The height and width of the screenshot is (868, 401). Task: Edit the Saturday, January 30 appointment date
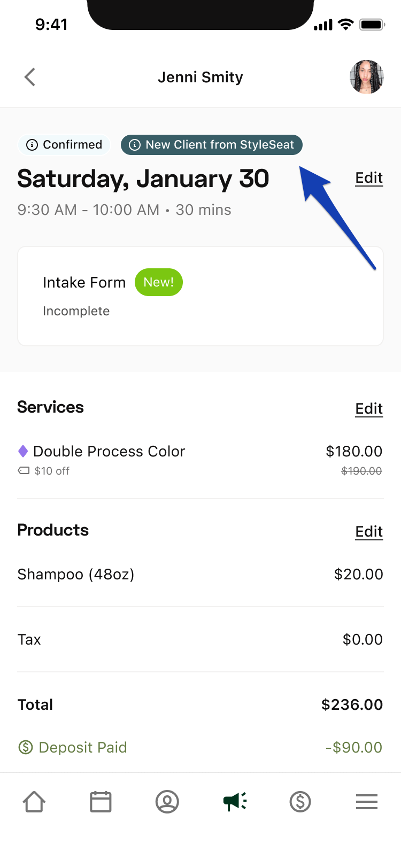369,178
